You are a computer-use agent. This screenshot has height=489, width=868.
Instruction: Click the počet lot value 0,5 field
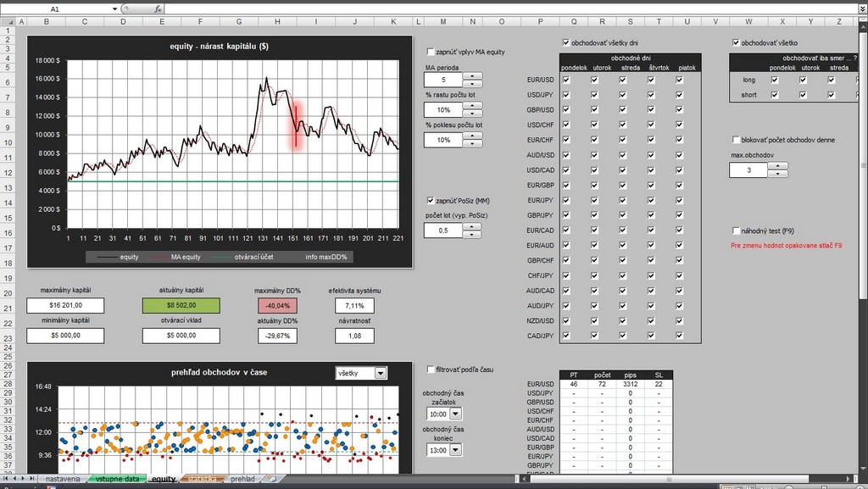443,231
